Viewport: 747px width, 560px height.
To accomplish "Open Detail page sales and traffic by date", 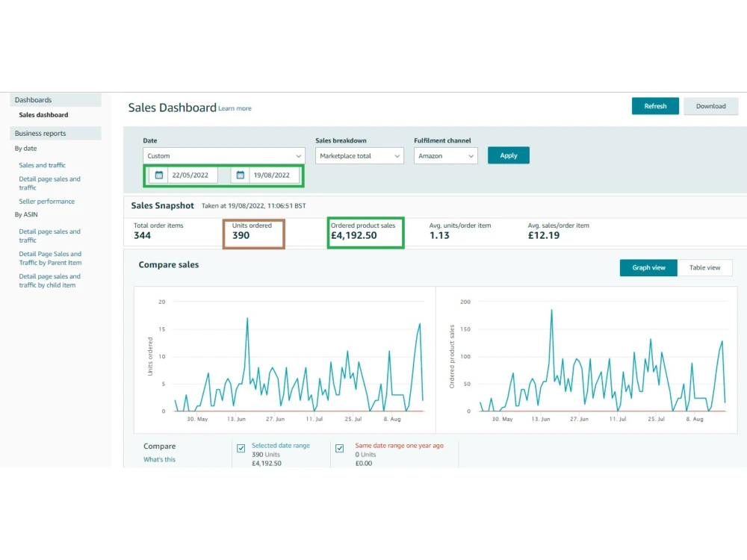I will point(49,184).
